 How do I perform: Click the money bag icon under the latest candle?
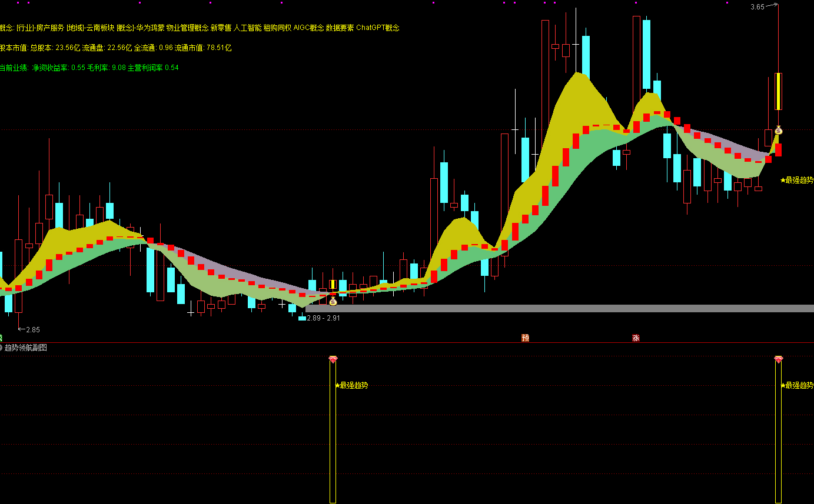(778, 130)
